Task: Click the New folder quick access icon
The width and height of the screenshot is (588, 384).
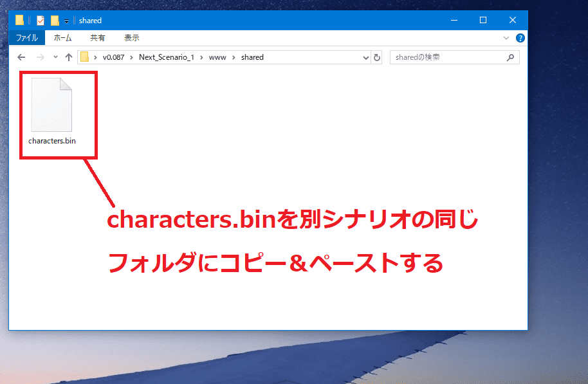Action: (55, 20)
